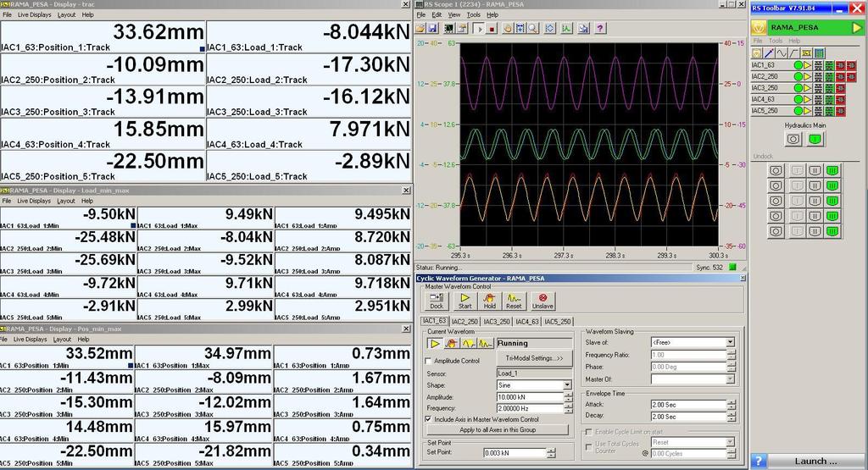Toggle Use Total Cycles Counter checkbox

(589, 445)
